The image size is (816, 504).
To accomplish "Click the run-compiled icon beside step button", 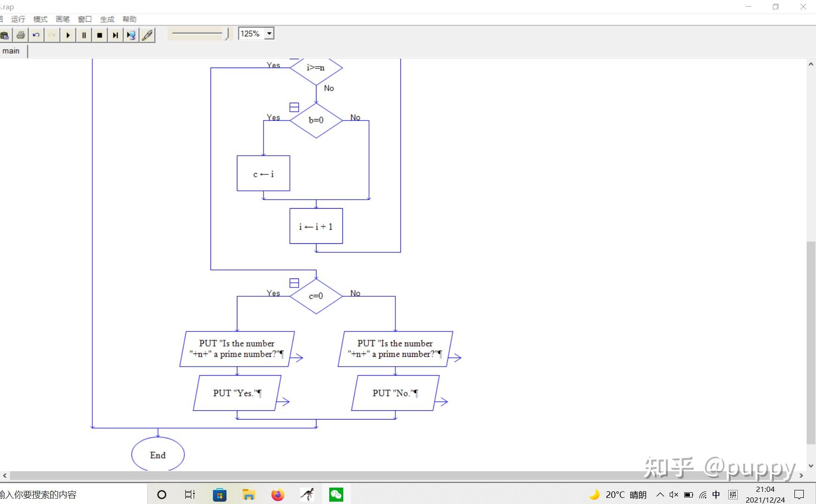I will tap(131, 35).
